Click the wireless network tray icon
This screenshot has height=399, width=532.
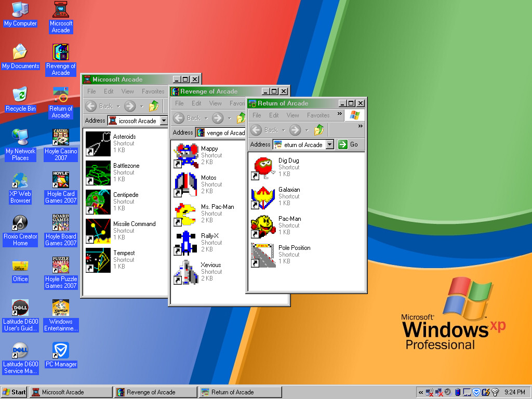pos(495,392)
